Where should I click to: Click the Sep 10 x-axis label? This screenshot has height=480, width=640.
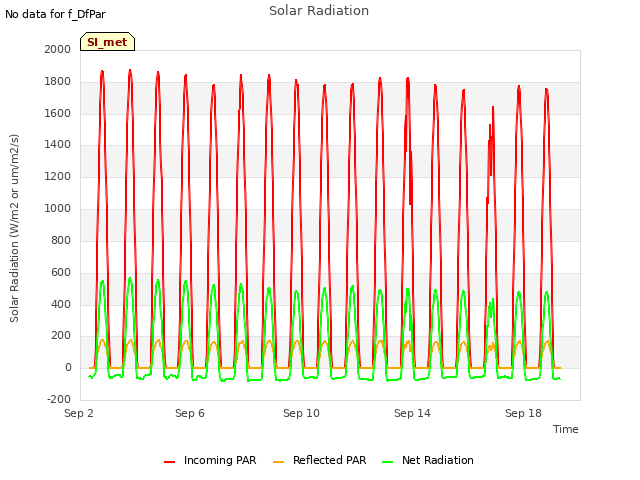[x=301, y=413]
